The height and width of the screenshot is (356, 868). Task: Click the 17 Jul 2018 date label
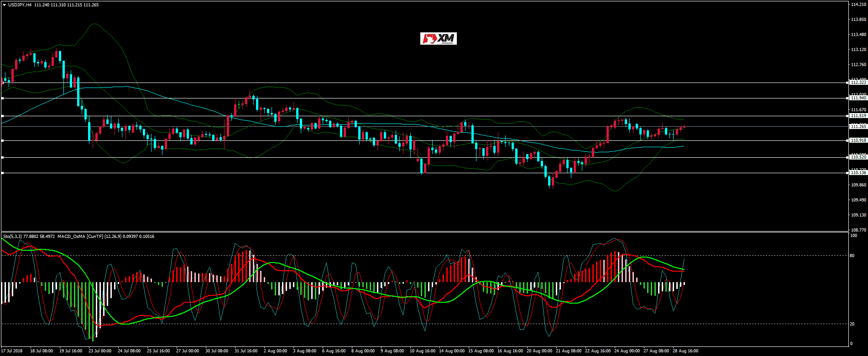point(12,351)
